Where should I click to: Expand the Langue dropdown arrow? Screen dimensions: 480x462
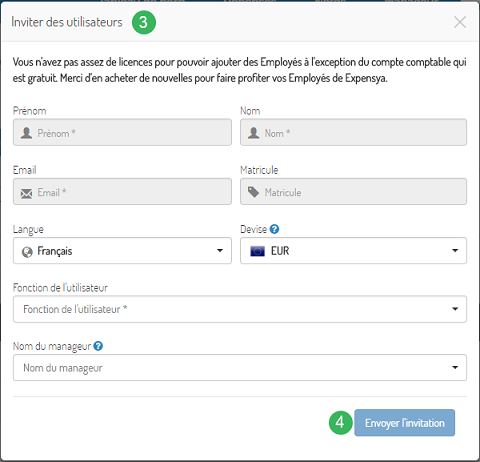220,251
